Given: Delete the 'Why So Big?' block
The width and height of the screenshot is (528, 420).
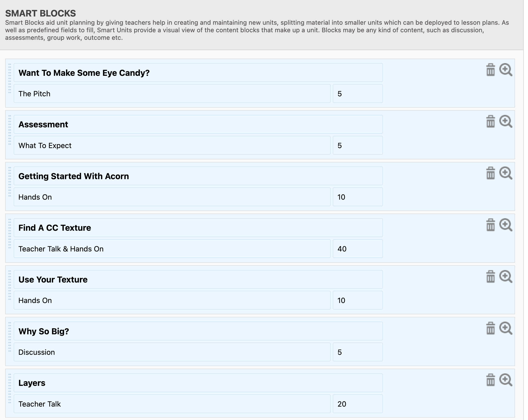Looking at the screenshot, I should click(x=490, y=328).
